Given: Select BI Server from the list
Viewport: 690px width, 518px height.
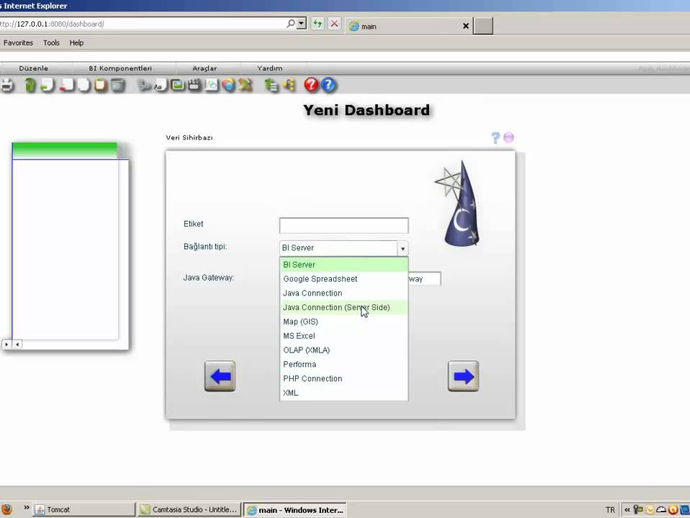Looking at the screenshot, I should pyautogui.click(x=344, y=265).
